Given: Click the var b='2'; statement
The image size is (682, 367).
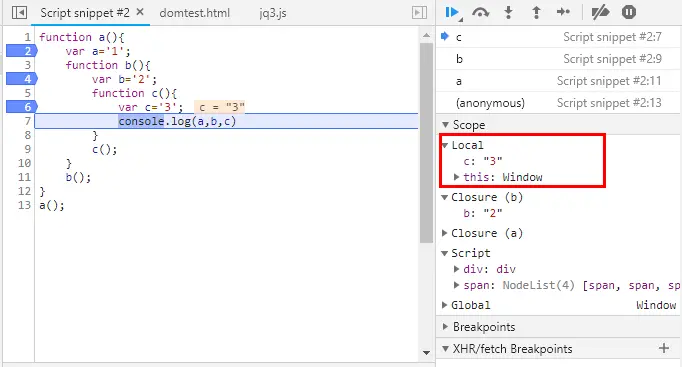Looking at the screenshot, I should tap(124, 79).
